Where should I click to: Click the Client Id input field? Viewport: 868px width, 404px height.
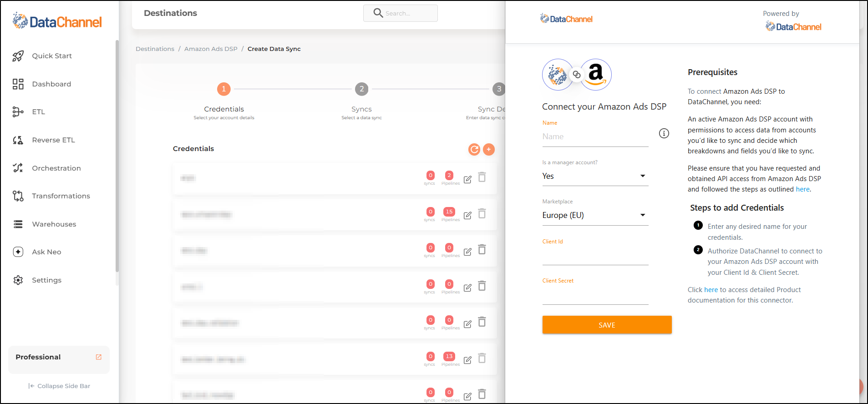(x=595, y=256)
